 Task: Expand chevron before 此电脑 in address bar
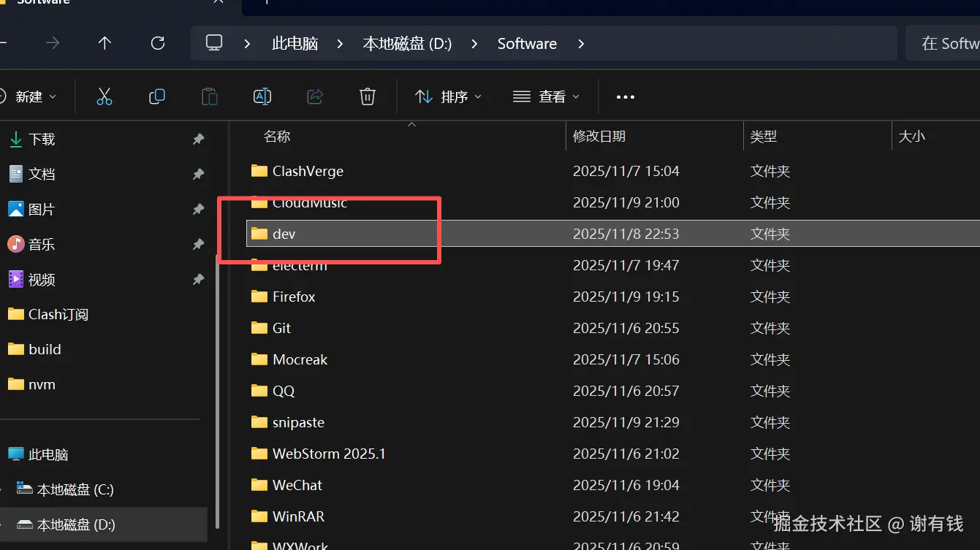click(x=247, y=44)
